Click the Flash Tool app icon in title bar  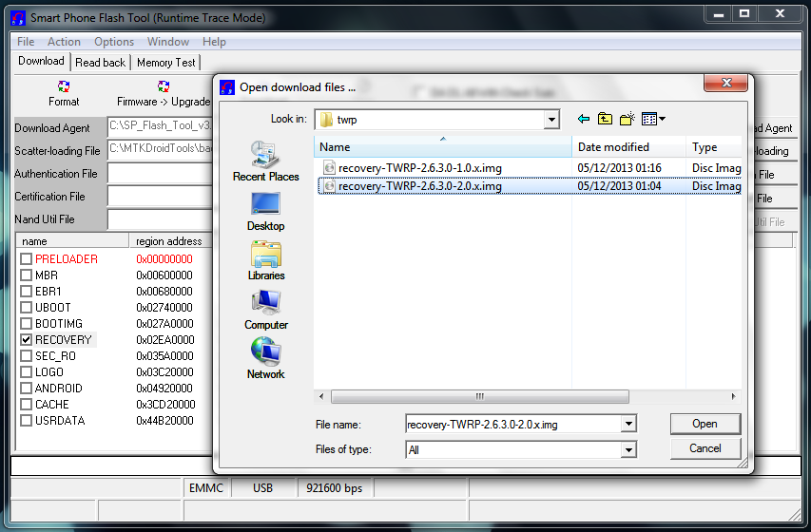pos(17,18)
